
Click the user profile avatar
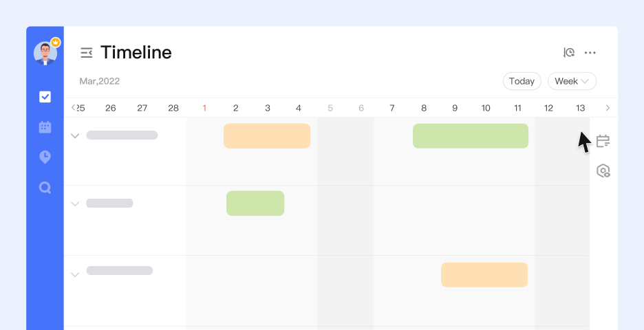click(x=45, y=54)
